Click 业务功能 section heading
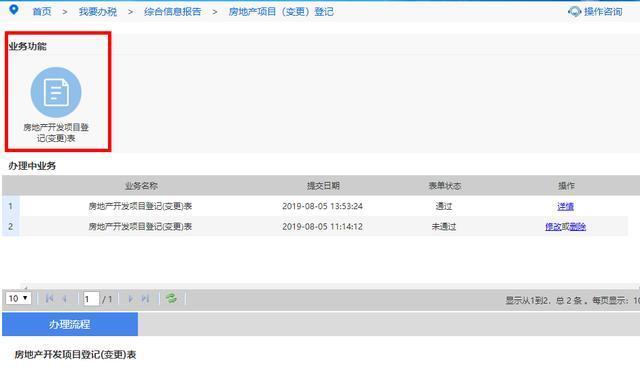The width and height of the screenshot is (640, 383). point(27,46)
